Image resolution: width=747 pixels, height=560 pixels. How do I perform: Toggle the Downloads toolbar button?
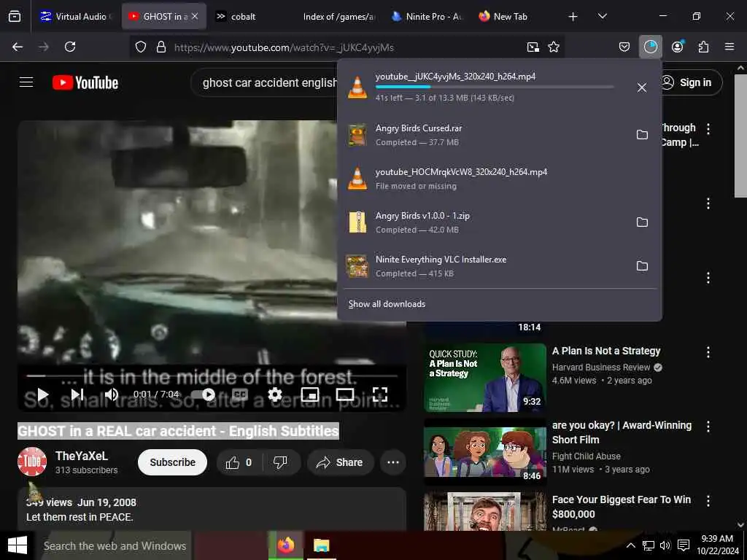(x=650, y=47)
